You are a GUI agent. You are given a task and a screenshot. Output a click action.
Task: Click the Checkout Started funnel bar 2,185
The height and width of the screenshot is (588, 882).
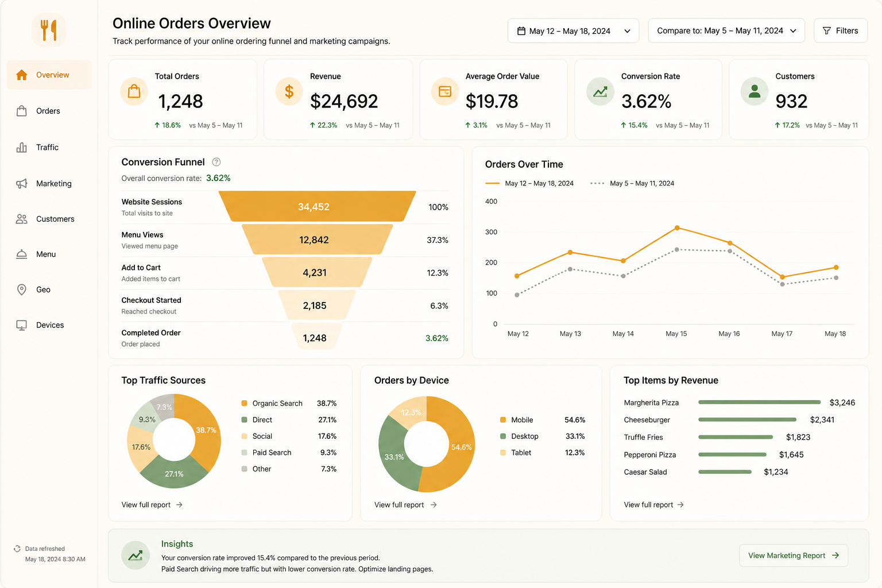point(317,305)
